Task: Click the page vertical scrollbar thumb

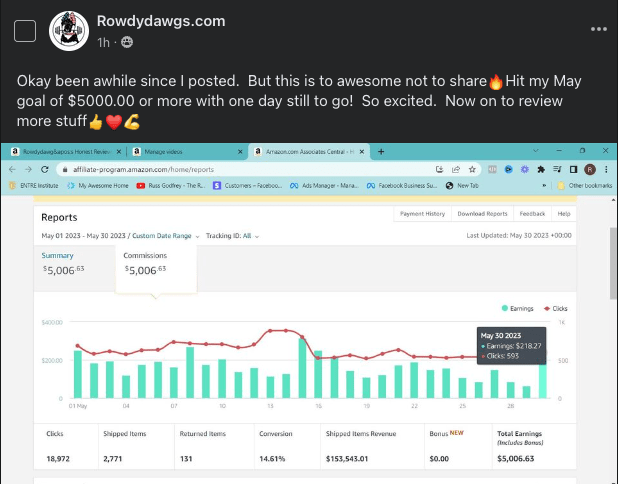Action: (613, 263)
